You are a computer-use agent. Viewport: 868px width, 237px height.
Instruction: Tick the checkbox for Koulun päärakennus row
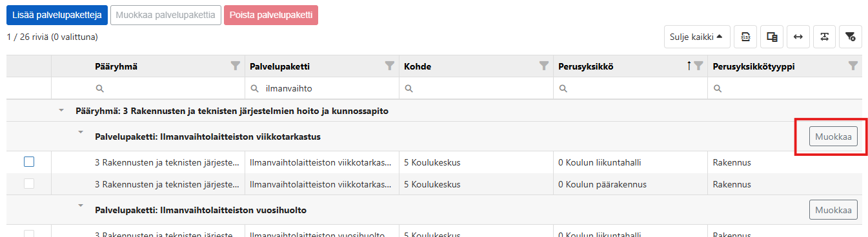tap(29, 184)
